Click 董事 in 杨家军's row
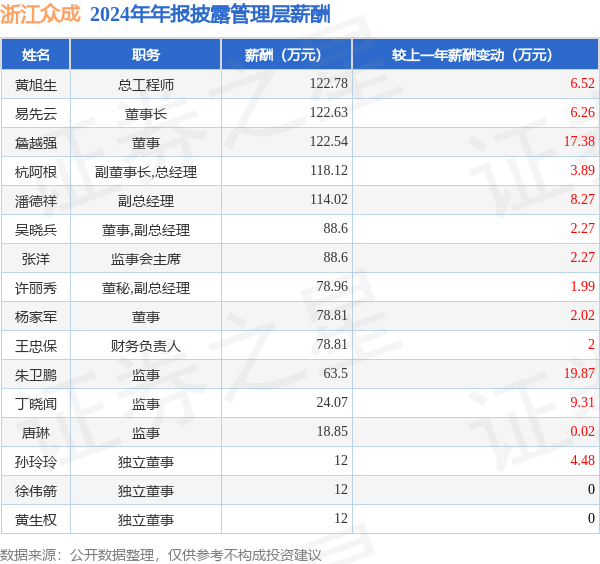Screen dimensions: 600x564 point(146,317)
